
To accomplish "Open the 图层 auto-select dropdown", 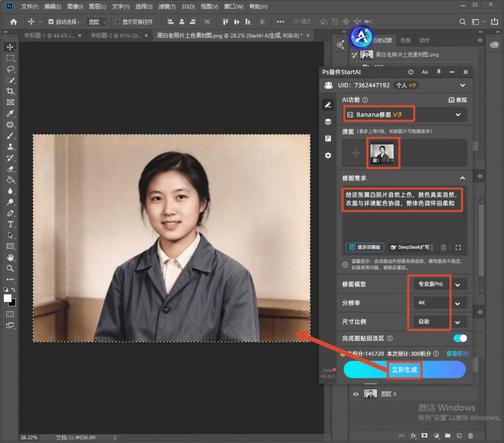I will (x=96, y=22).
